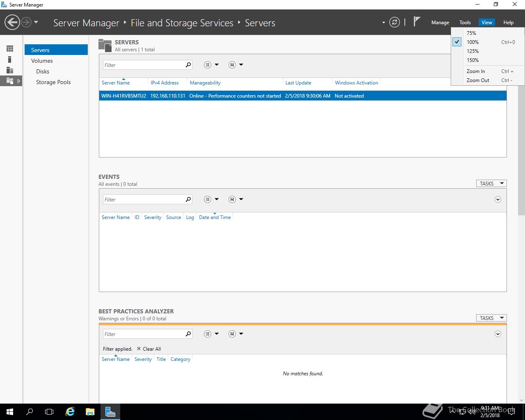The image size is (525, 420).
Task: Click the Refresh icon in header
Action: pos(395,22)
